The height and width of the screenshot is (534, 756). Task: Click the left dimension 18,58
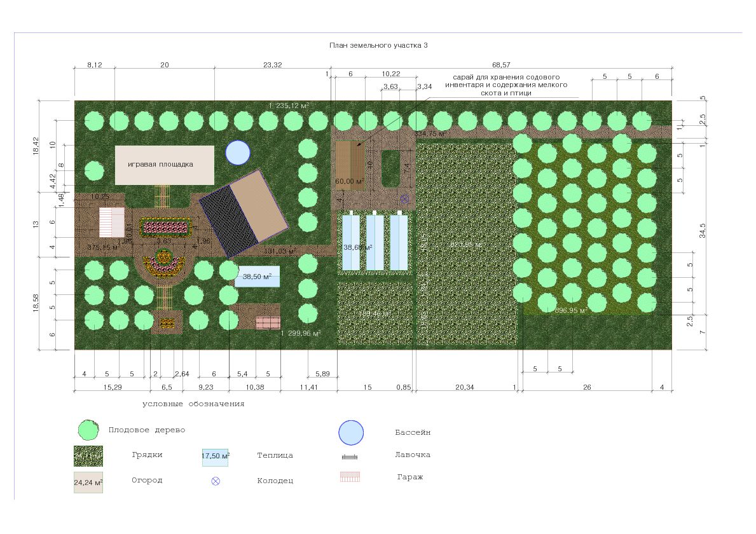(x=35, y=303)
